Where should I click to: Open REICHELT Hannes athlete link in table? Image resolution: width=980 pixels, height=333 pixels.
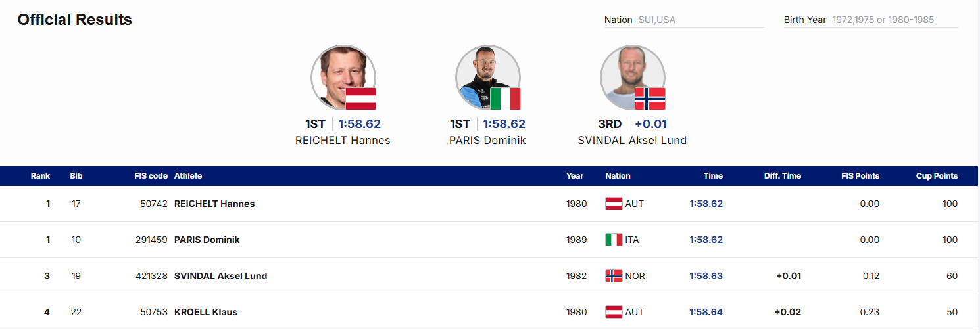pyautogui.click(x=214, y=204)
